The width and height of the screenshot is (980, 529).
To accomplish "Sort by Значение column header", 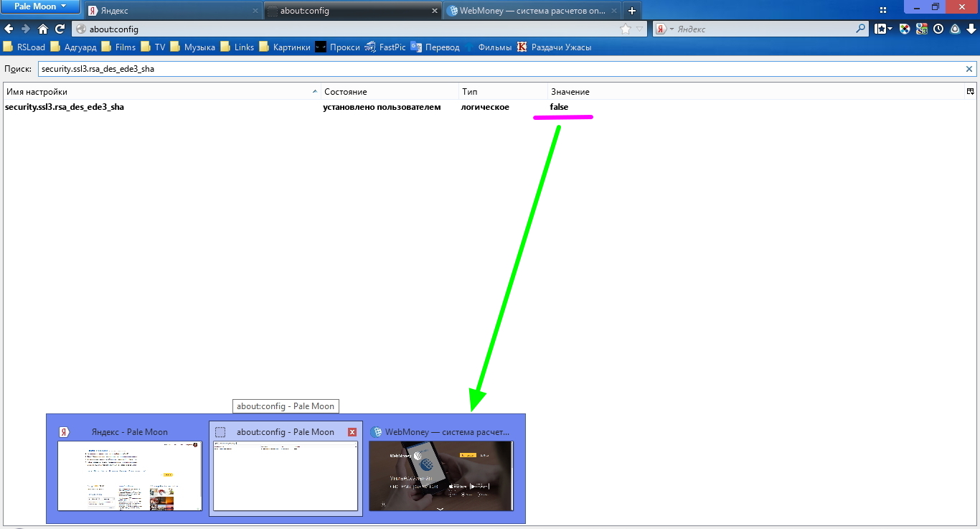I will pyautogui.click(x=756, y=92).
